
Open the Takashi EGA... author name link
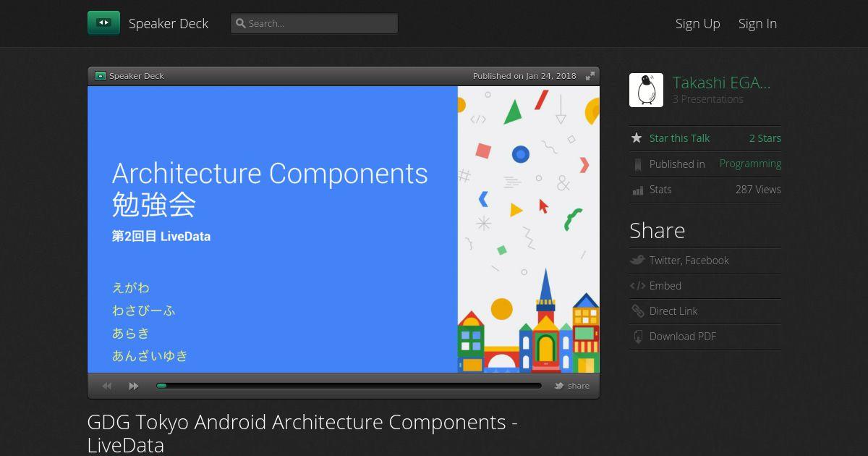[x=721, y=83]
